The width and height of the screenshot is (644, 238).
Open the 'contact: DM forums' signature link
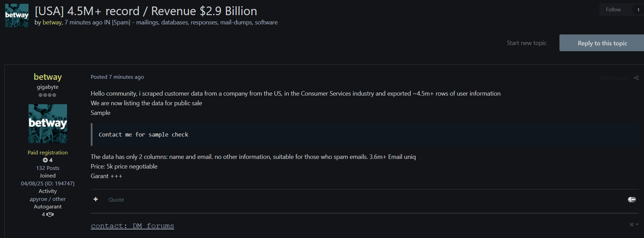tap(132, 226)
